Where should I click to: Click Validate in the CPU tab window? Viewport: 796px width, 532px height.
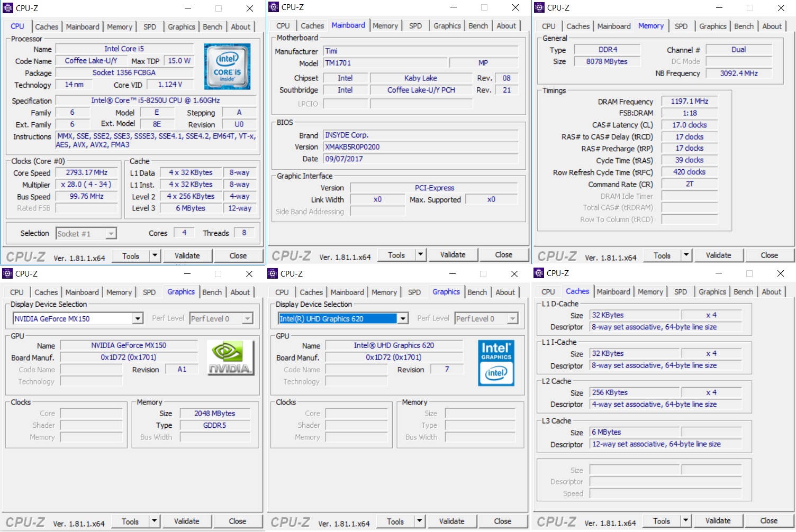(x=187, y=256)
